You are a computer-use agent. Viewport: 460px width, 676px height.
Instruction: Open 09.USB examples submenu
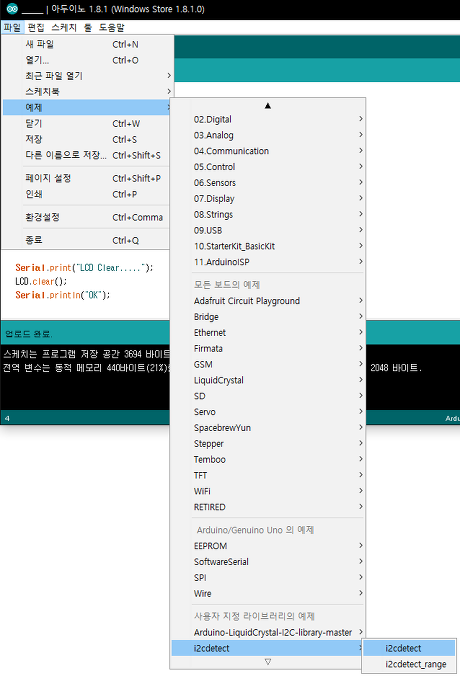click(268, 230)
